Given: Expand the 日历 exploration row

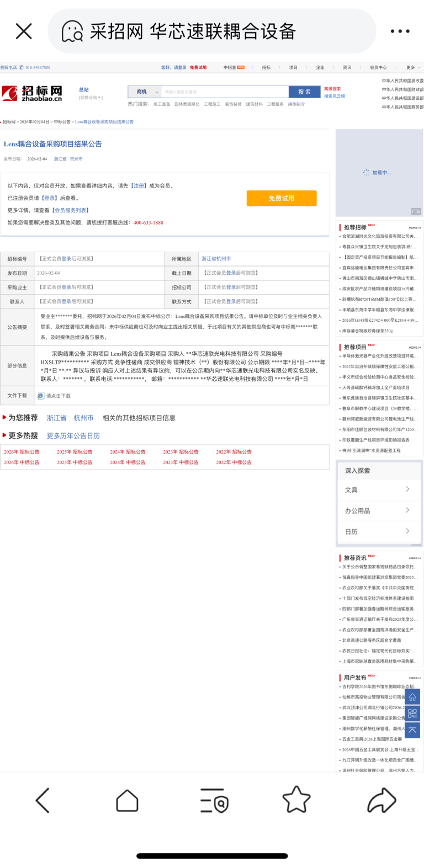Looking at the screenshot, I should click(378, 531).
